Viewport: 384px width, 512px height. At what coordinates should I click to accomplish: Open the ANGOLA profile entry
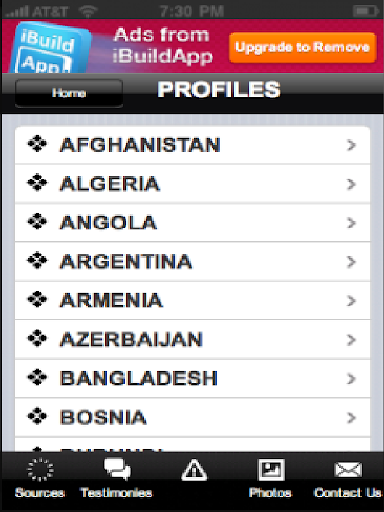coord(193,223)
